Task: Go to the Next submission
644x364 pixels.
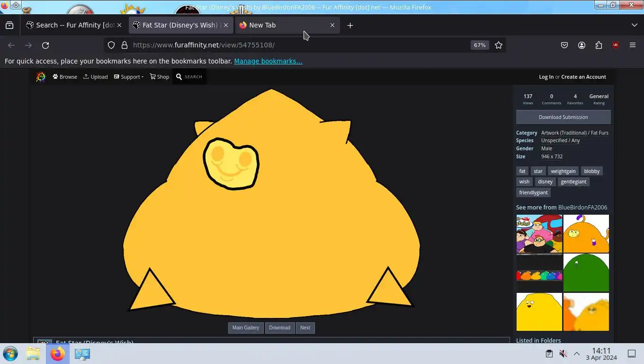Action: click(x=305, y=328)
